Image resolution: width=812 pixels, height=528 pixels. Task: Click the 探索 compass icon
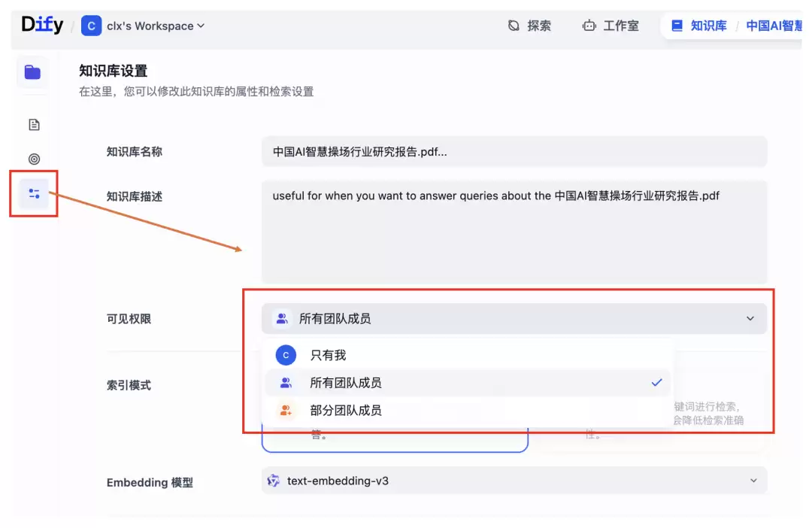point(514,26)
